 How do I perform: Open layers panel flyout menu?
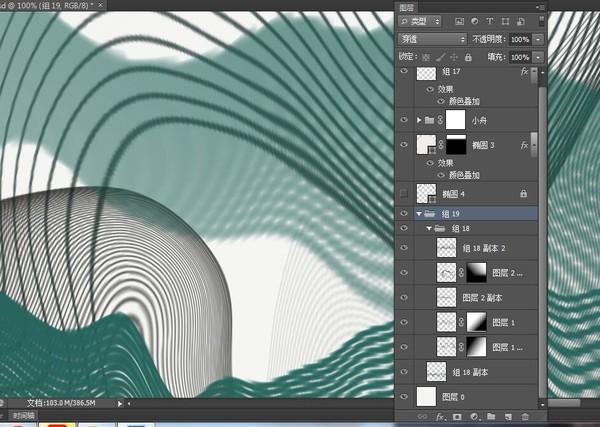click(540, 7)
